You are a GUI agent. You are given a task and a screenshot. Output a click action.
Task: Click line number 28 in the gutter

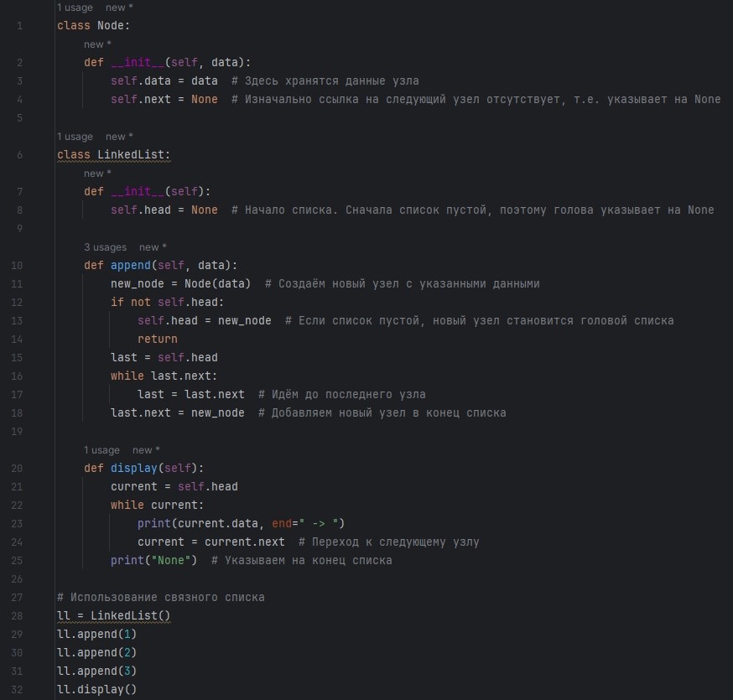pos(17,616)
